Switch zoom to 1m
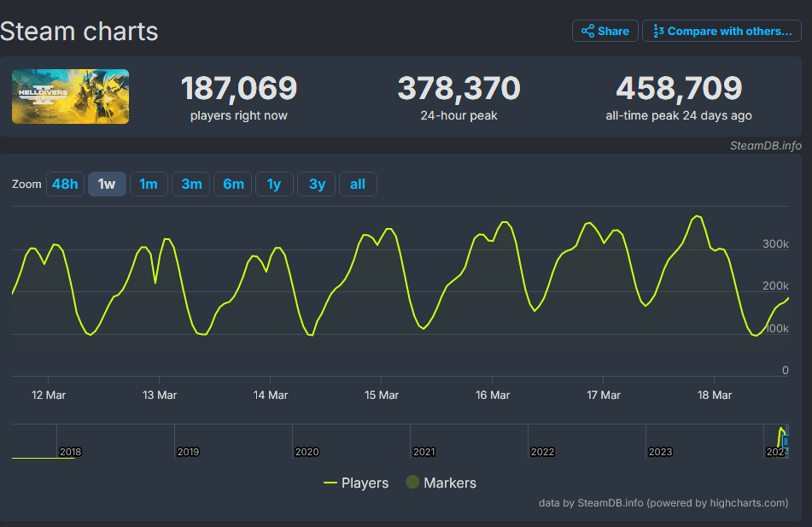The image size is (812, 527). (x=149, y=184)
